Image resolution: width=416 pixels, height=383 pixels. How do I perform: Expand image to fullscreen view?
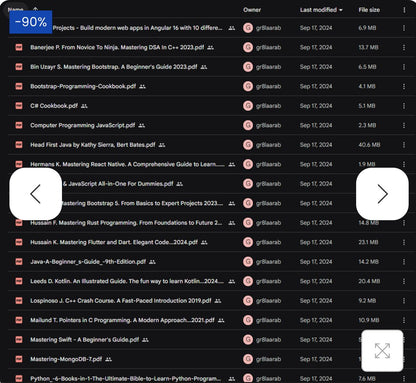pyautogui.click(x=382, y=351)
